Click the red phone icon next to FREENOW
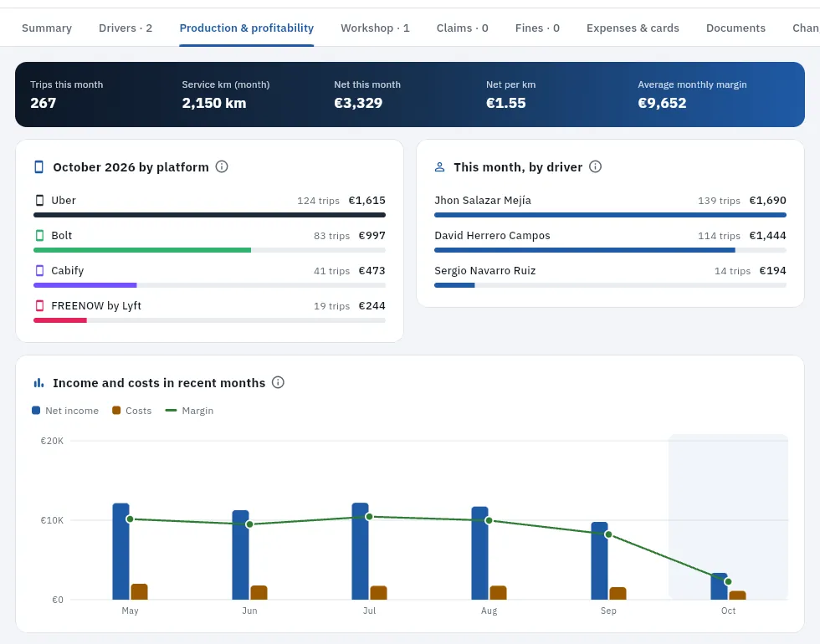Screen dimensions: 820x644 tap(40, 305)
